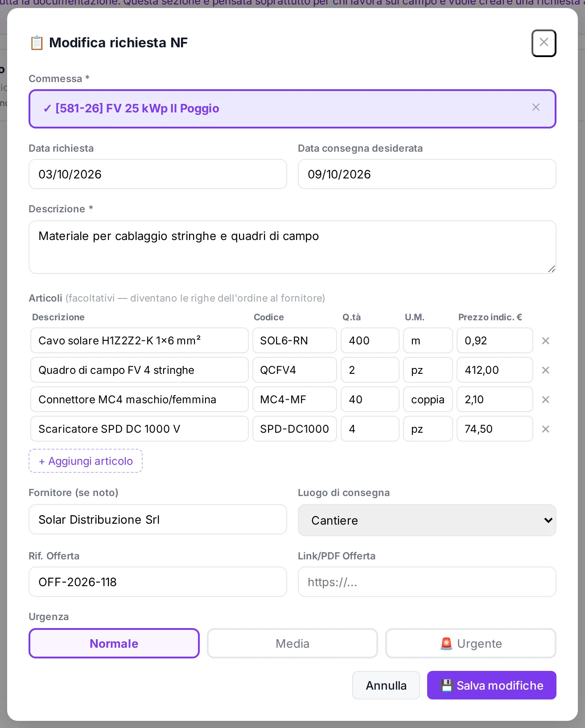The width and height of the screenshot is (585, 728).
Task: Edit description Scaricatore SPD DC 1000 V
Action: tap(140, 429)
